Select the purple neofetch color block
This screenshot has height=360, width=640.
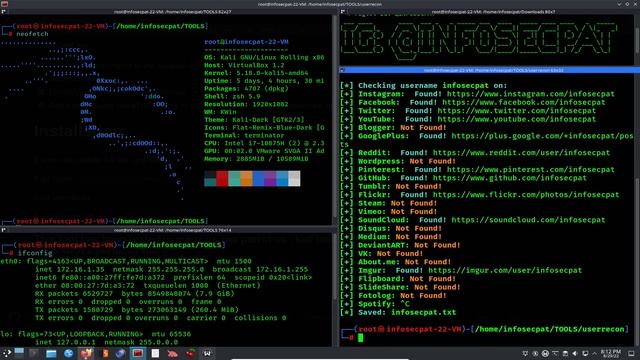coord(270,179)
